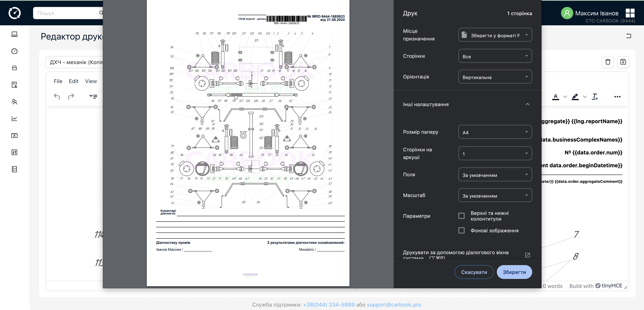Open the pages per sheet dropdown

[495, 153]
